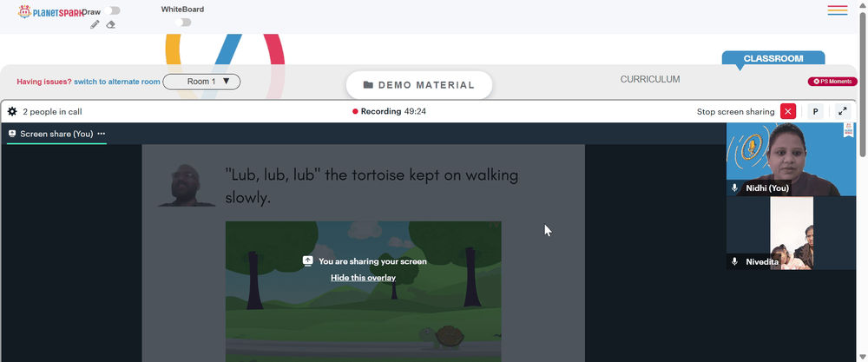
Task: Switch to alternate room link
Action: click(117, 82)
